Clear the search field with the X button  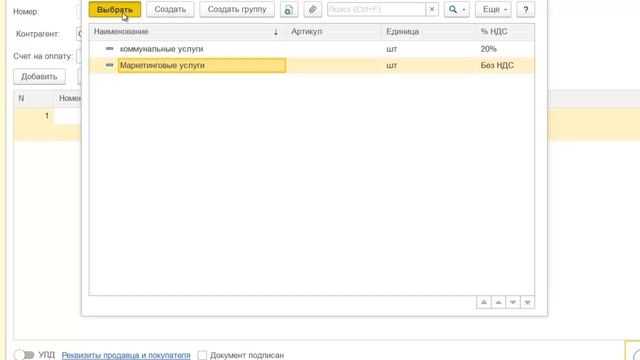point(432,9)
